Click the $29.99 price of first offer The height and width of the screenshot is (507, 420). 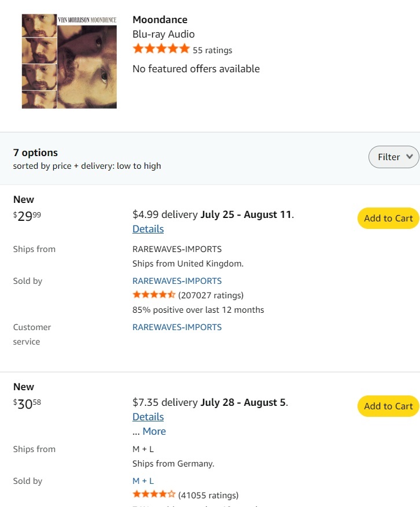pos(27,216)
